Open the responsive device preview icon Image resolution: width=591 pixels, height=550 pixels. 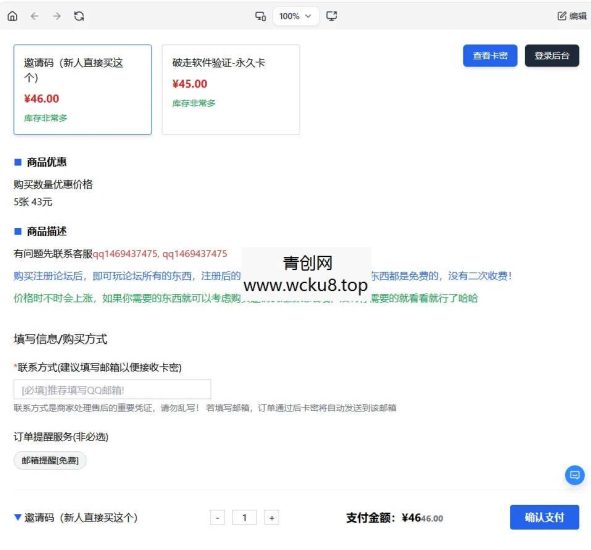pyautogui.click(x=260, y=16)
